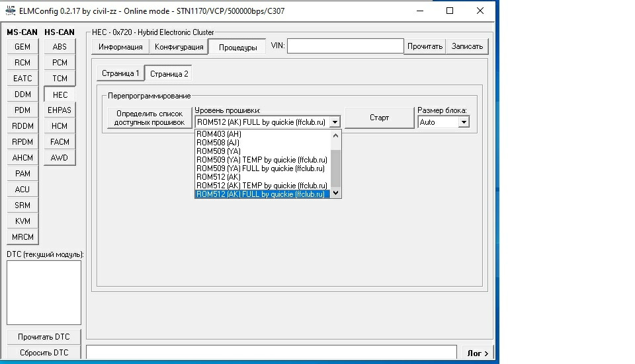635x364 pixels.
Task: Click the firmware list scrollbar thumb
Action: coord(335,168)
